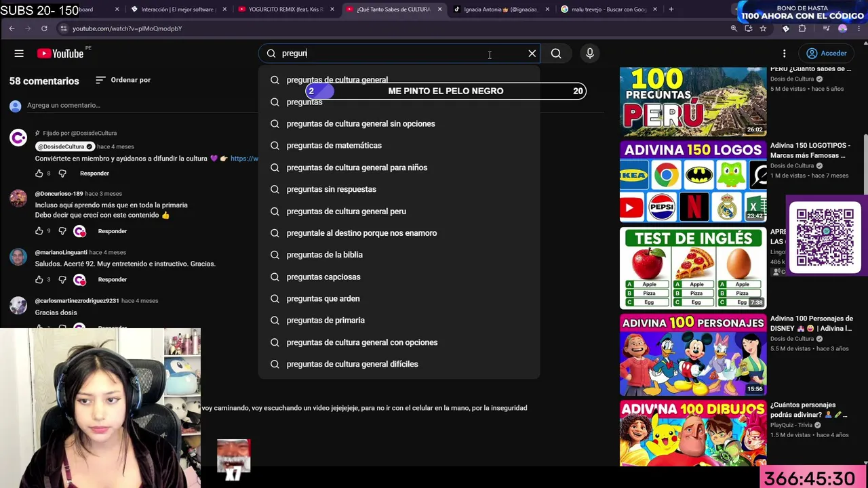Dislike the Doncurioso-189 comment
The image size is (868, 488).
coord(62,231)
